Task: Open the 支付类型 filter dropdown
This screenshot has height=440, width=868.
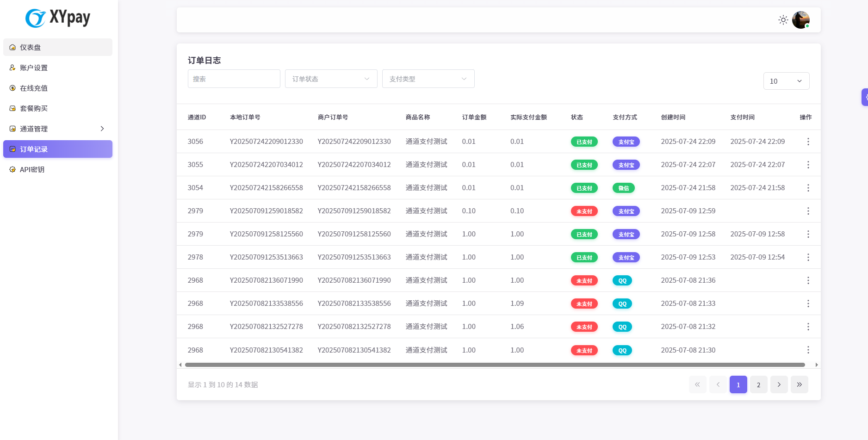Action: point(428,79)
